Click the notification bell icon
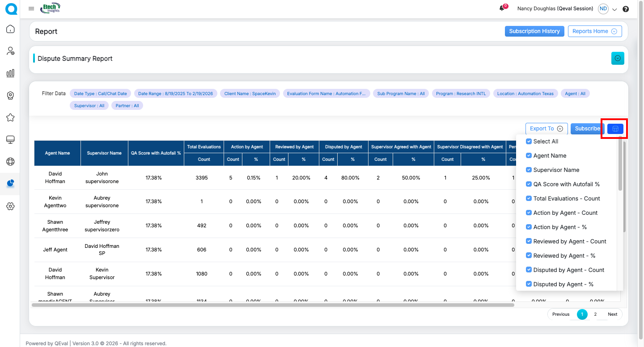 (502, 8)
